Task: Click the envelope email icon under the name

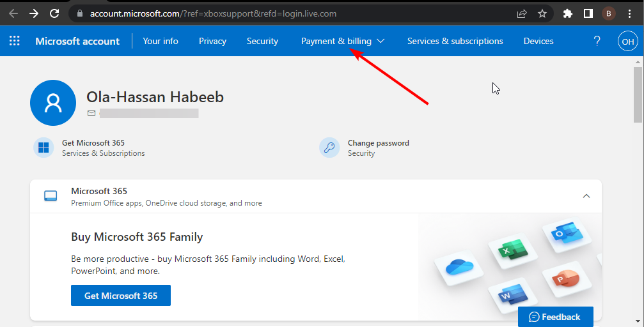Action: [91, 113]
